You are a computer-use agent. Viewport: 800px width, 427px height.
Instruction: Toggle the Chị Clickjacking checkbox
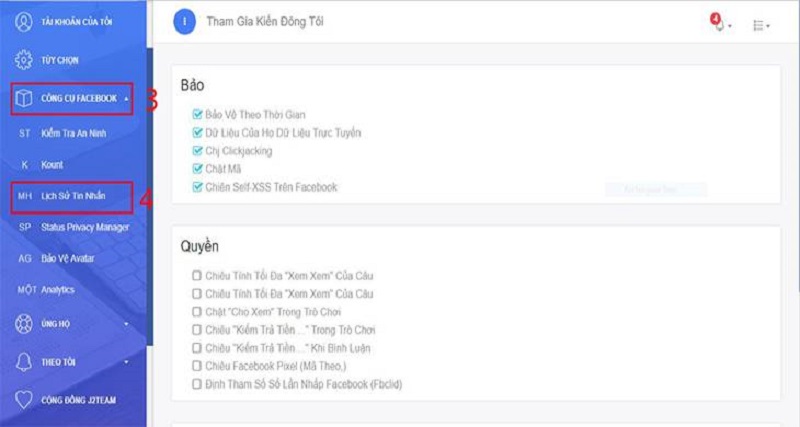click(197, 151)
